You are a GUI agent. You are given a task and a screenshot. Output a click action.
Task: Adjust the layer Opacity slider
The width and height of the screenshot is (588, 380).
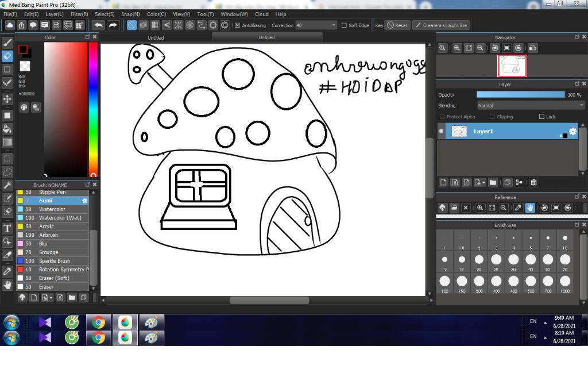pyautogui.click(x=520, y=95)
